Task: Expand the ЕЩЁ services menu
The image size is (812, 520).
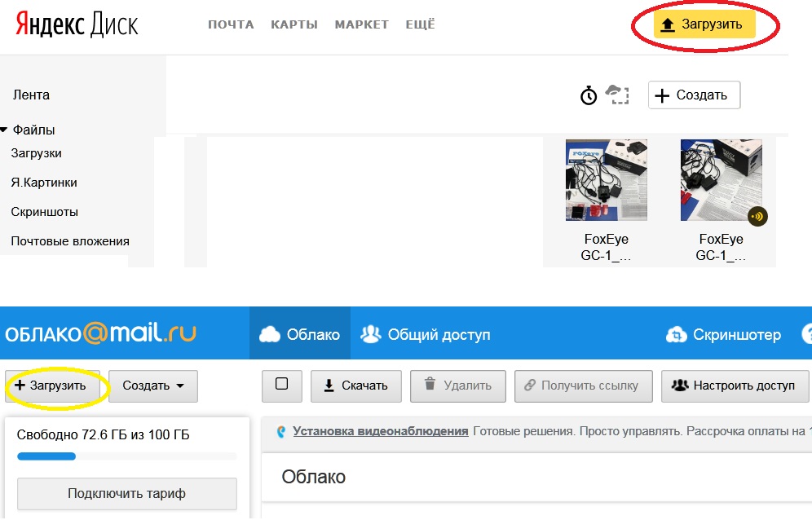Action: tap(420, 24)
